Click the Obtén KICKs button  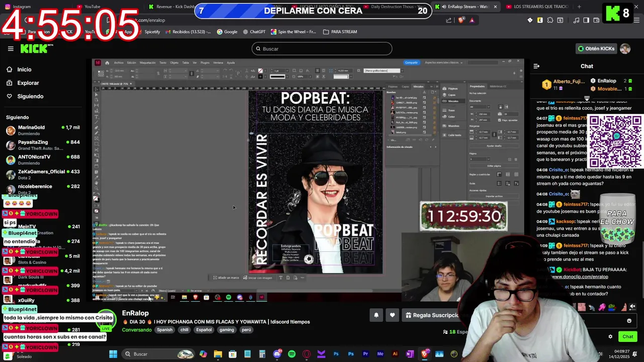pyautogui.click(x=596, y=49)
